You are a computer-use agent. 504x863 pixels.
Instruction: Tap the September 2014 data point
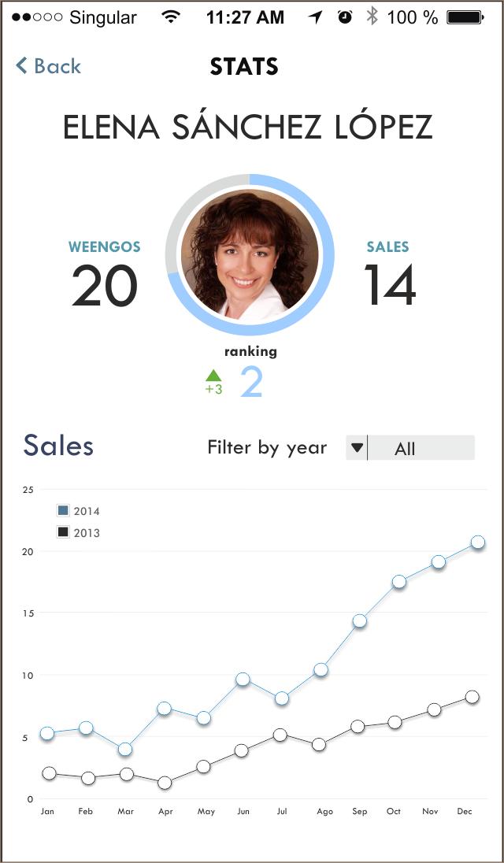tap(359, 620)
